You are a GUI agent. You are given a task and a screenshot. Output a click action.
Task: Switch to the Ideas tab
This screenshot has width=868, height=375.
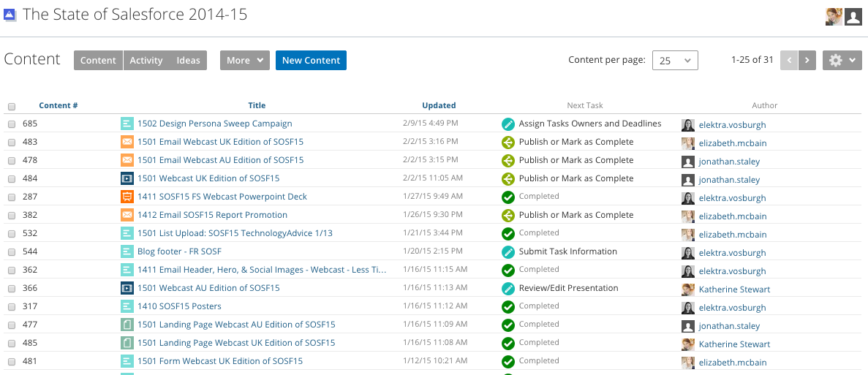click(x=188, y=61)
